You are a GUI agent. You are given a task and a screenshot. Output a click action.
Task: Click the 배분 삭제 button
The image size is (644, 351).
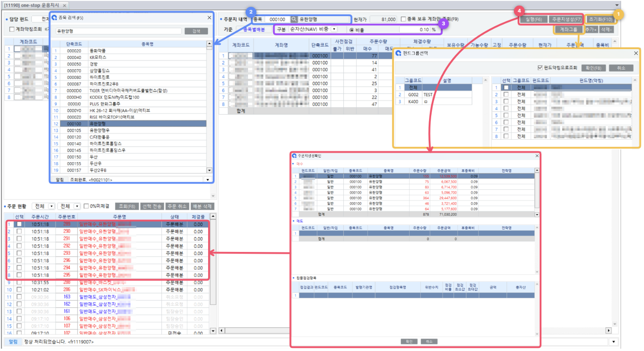coord(202,206)
